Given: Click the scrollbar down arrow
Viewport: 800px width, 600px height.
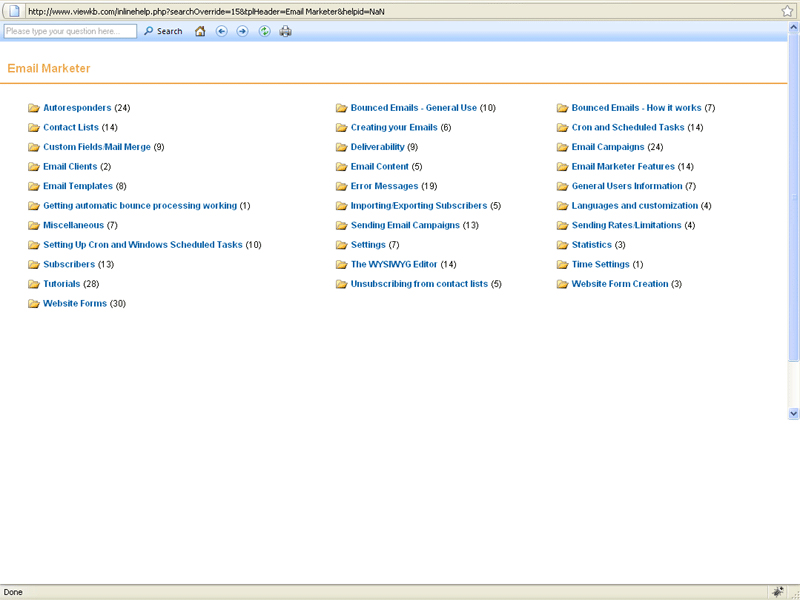Looking at the screenshot, I should pyautogui.click(x=793, y=413).
